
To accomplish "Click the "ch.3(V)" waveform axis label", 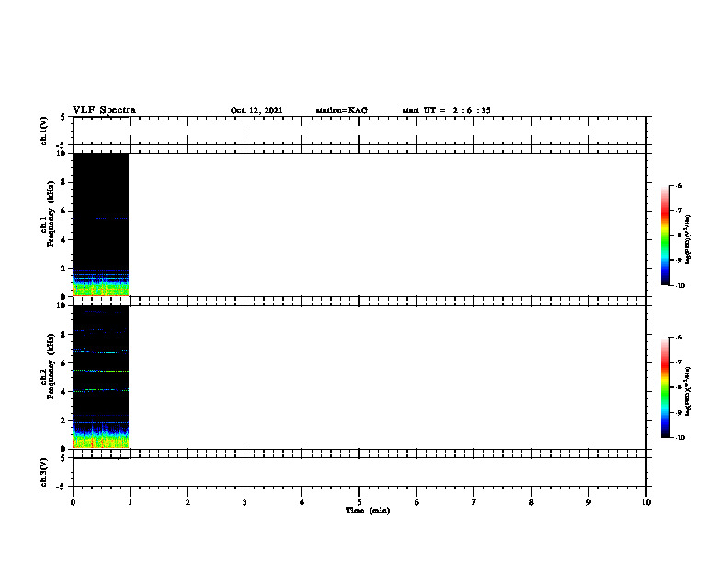I will pos(43,473).
